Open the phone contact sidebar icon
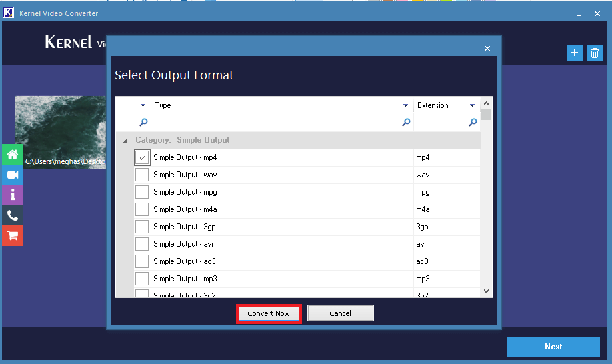The height and width of the screenshot is (364, 612). pyautogui.click(x=13, y=215)
